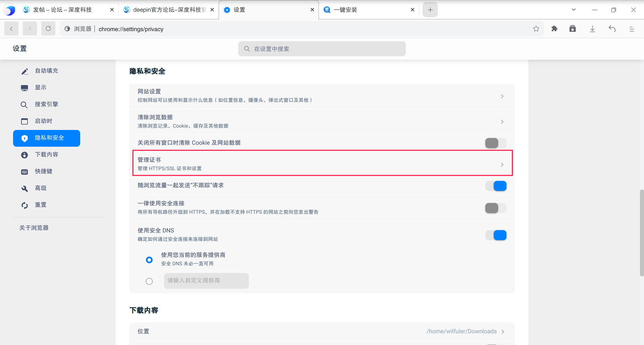644x345 pixels.
Task: Open 管理证书 via its chevron arrow
Action: [x=502, y=164]
